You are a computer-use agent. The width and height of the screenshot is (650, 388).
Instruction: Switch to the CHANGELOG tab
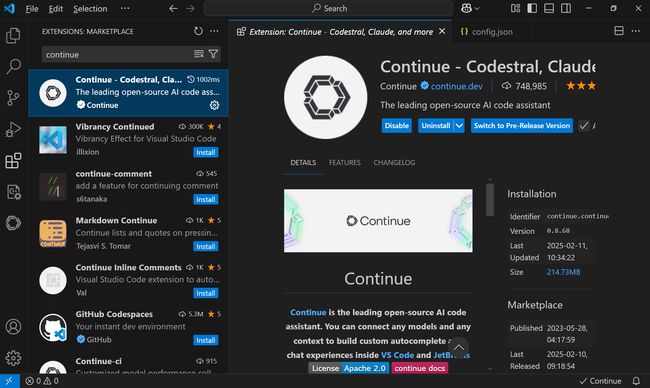click(x=394, y=162)
